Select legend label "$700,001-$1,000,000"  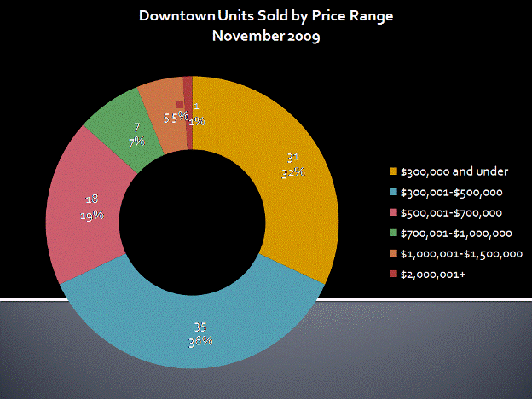point(456,234)
